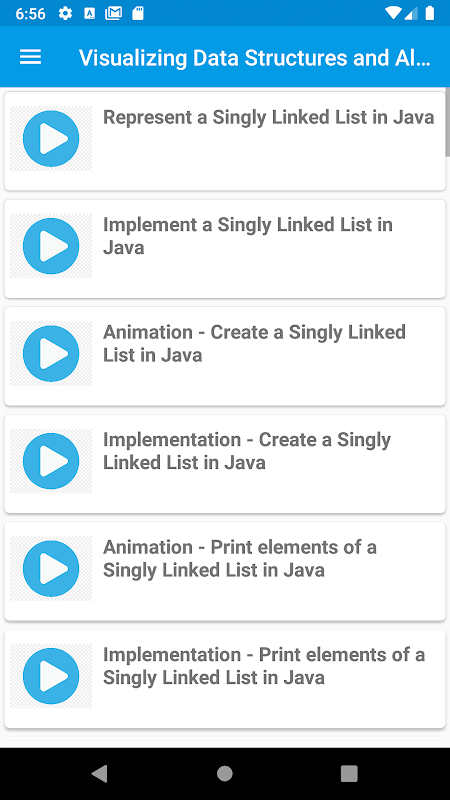Open recent apps with square button
The height and width of the screenshot is (800, 450).
tap(349, 773)
